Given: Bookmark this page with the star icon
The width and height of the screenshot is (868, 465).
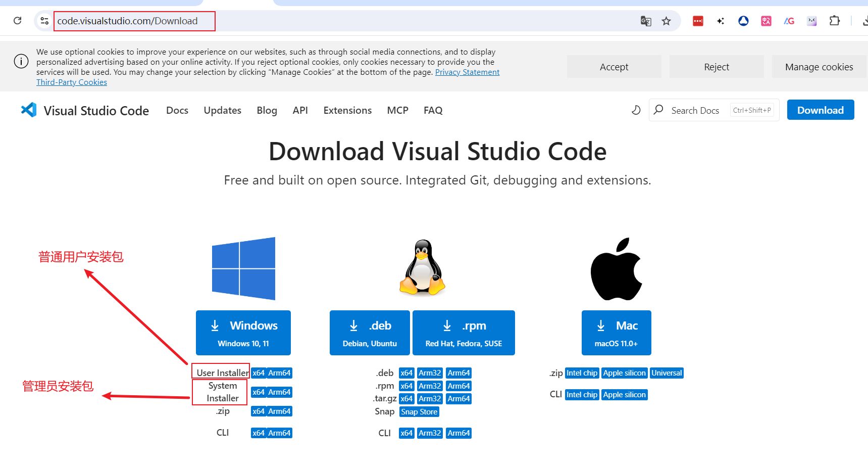Looking at the screenshot, I should pos(667,21).
